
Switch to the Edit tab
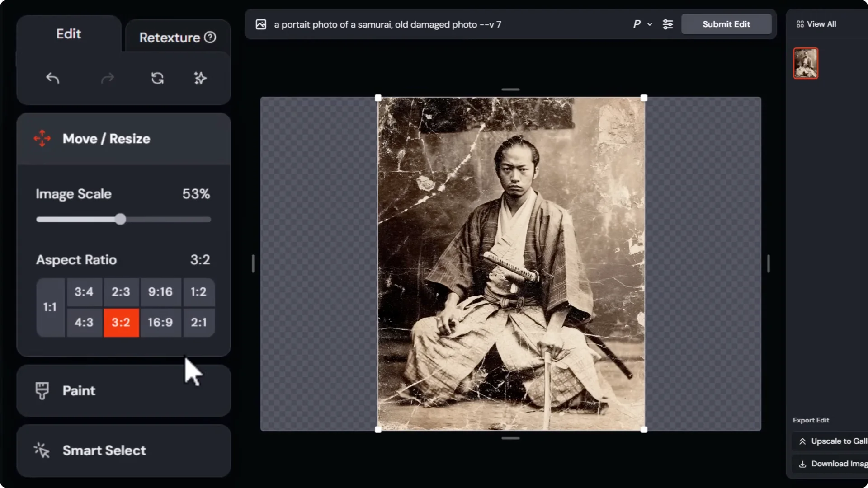coord(68,34)
